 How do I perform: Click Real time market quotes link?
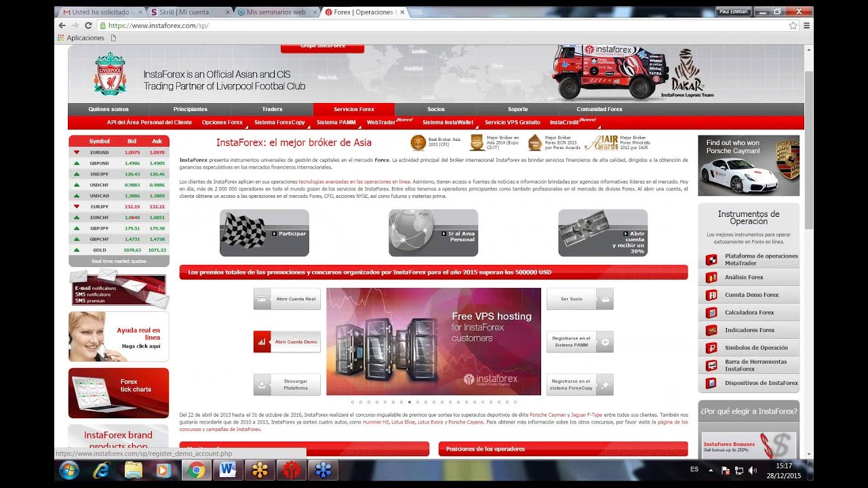pos(119,261)
